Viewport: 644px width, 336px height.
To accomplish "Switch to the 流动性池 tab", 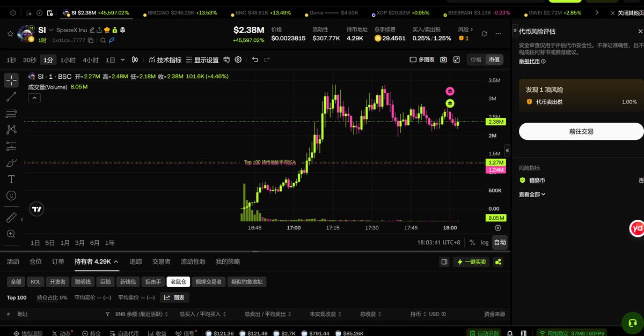I will pos(193,262).
